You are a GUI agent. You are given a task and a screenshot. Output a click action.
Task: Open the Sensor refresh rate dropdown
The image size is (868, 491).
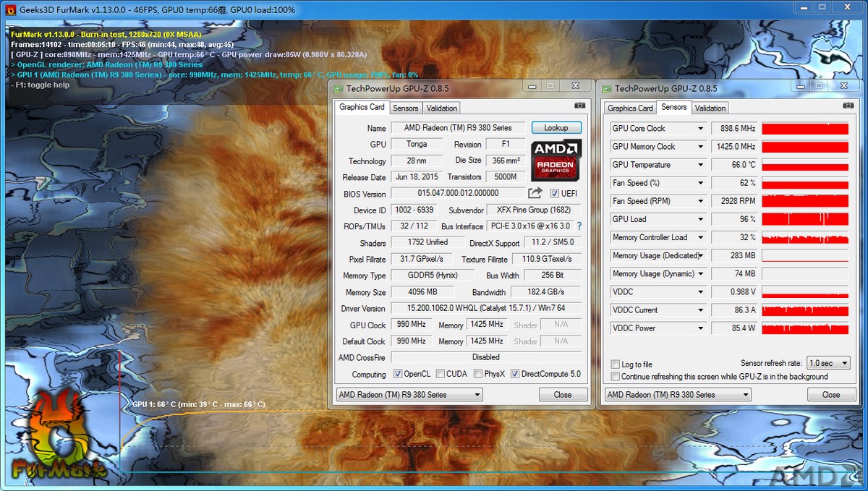(x=828, y=363)
